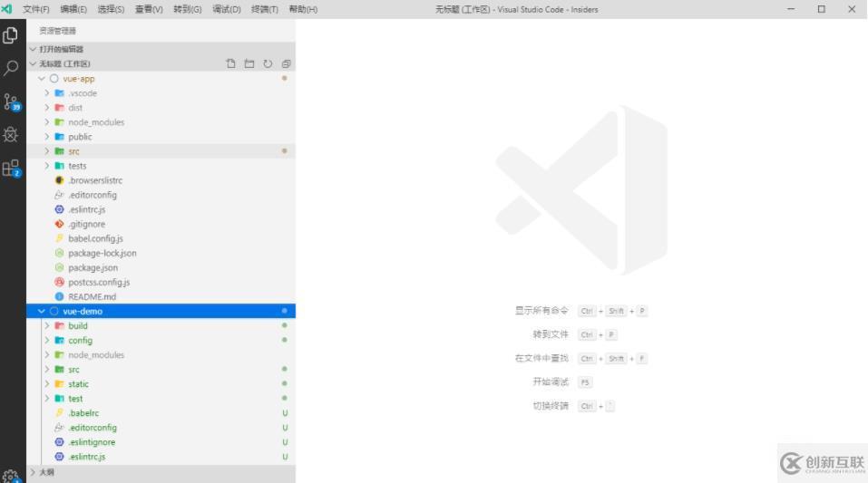Open the File menu

click(36, 9)
